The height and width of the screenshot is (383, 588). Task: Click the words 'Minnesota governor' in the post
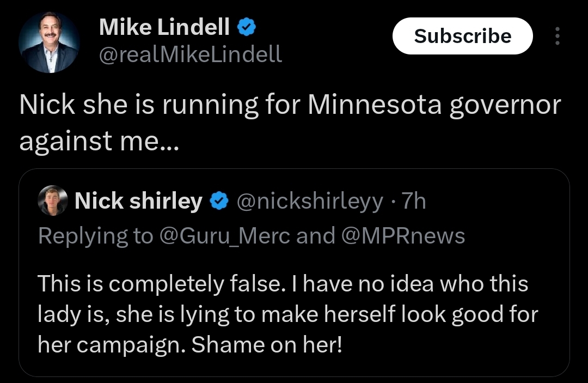point(434,105)
